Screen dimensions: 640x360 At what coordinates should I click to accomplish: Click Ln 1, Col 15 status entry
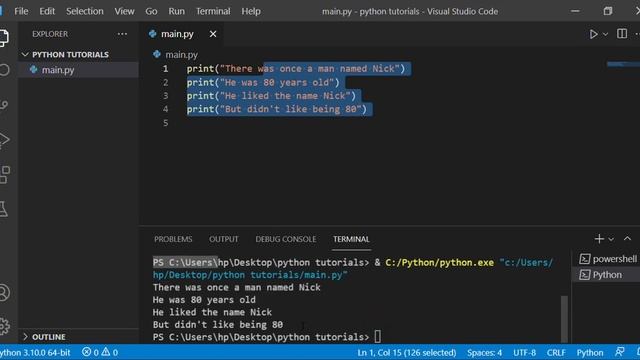pos(407,352)
